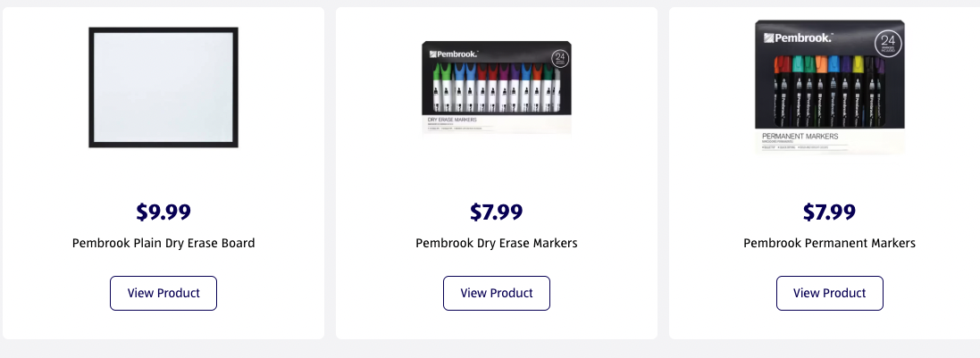Click the Pembrook logo on dry erase markers package
The image size is (980, 358).
454,54
